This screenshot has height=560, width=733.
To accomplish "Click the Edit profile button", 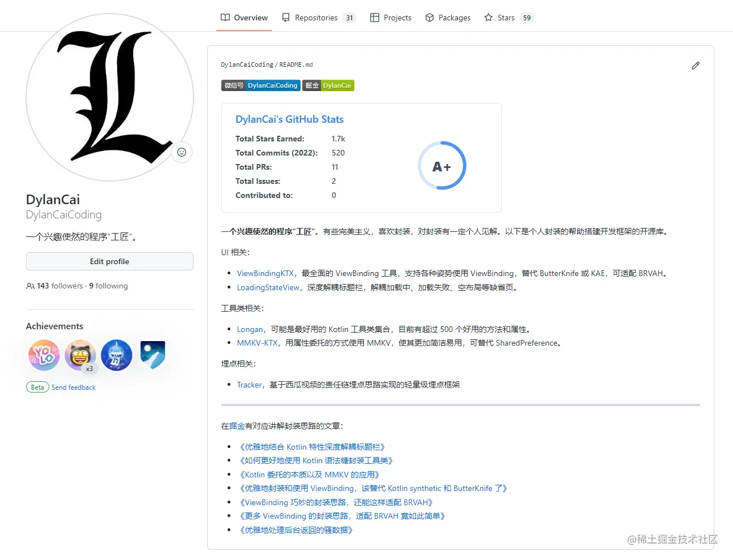I will coord(110,261).
